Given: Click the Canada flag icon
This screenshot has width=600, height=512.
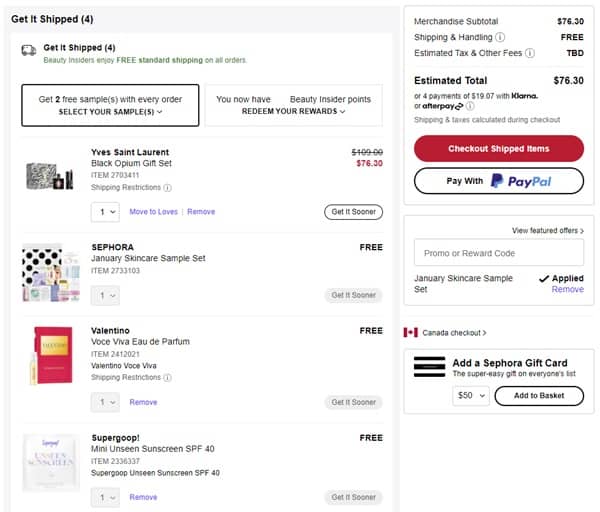Looking at the screenshot, I should [x=410, y=332].
